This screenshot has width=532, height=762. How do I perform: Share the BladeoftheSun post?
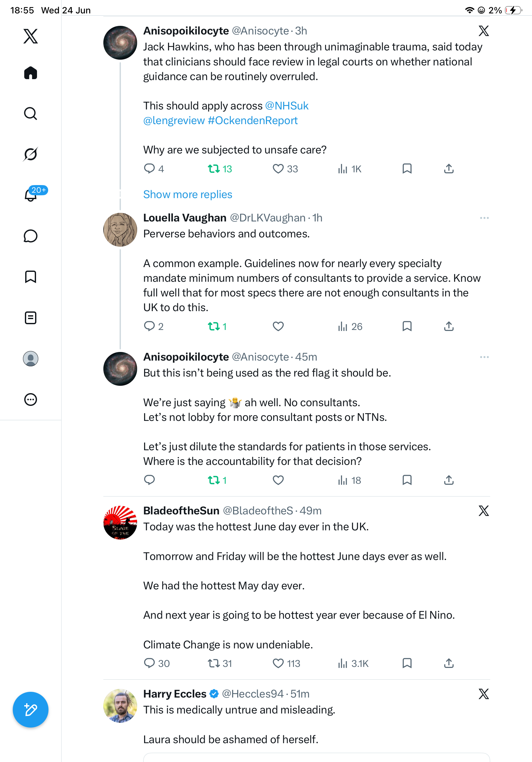[x=449, y=663]
